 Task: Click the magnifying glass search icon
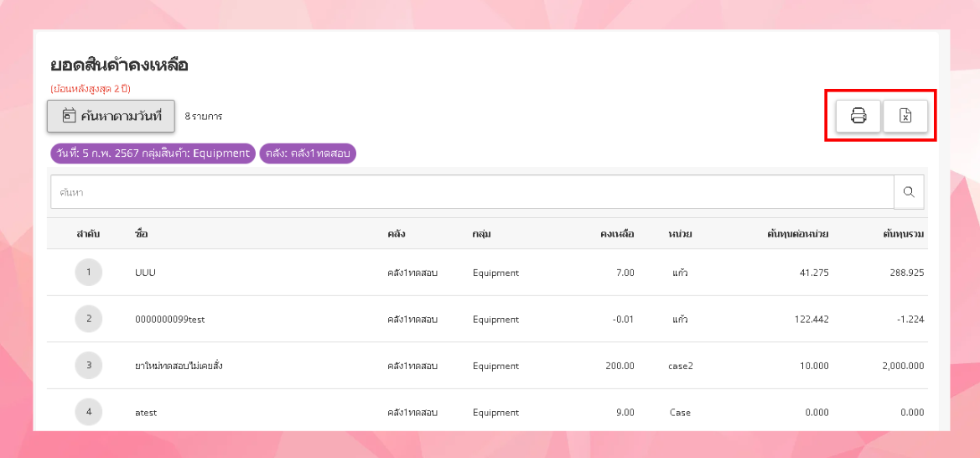coord(909,192)
